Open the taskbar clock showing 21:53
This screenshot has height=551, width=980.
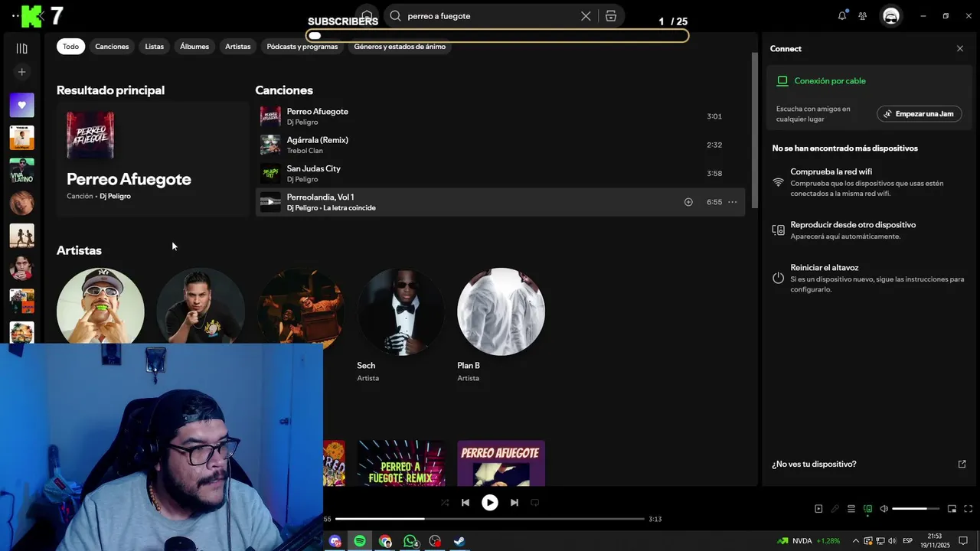934,541
